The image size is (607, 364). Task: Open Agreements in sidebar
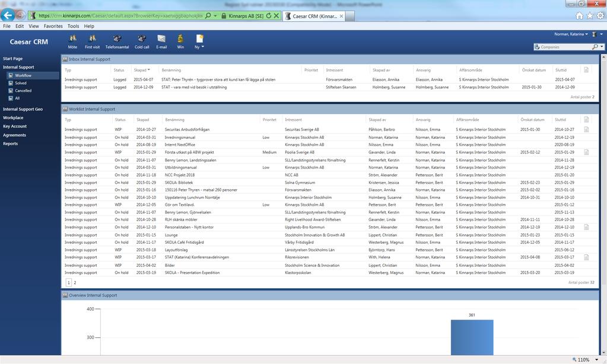point(14,135)
